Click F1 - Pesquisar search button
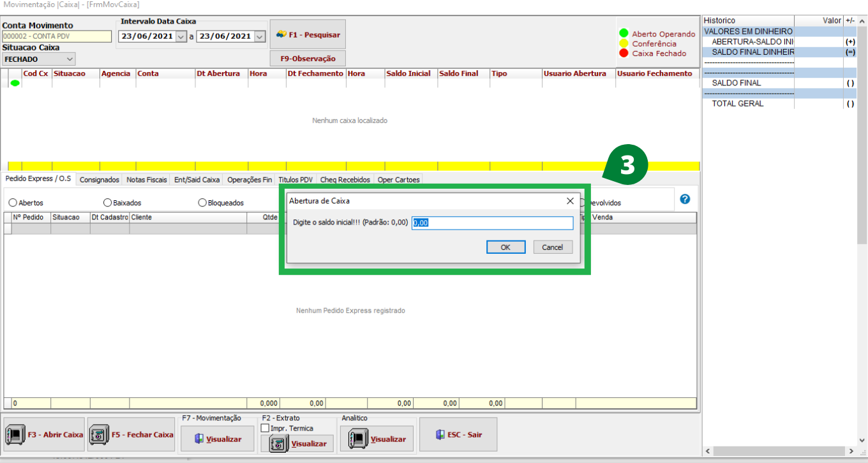The width and height of the screenshot is (868, 463). (308, 34)
